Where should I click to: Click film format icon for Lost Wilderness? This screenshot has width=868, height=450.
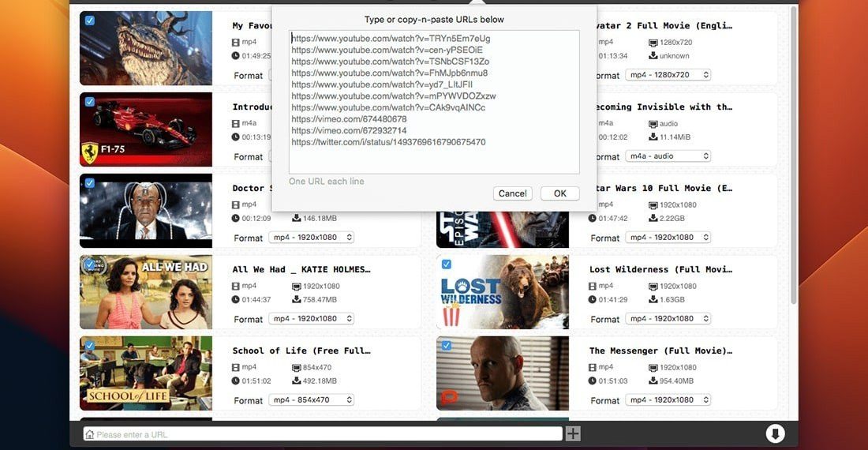point(592,286)
